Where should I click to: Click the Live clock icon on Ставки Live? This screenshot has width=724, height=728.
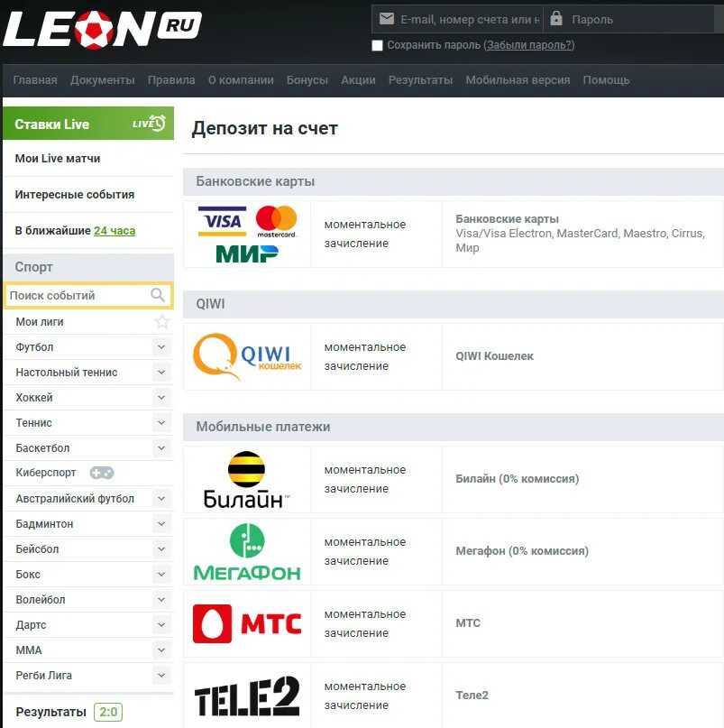tap(149, 123)
